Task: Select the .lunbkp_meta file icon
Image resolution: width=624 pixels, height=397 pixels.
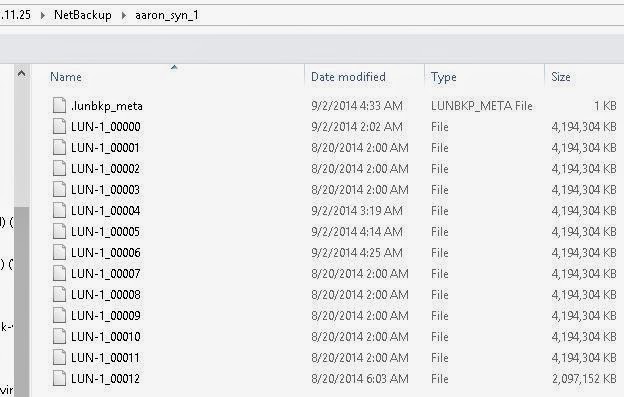Action: click(x=59, y=105)
